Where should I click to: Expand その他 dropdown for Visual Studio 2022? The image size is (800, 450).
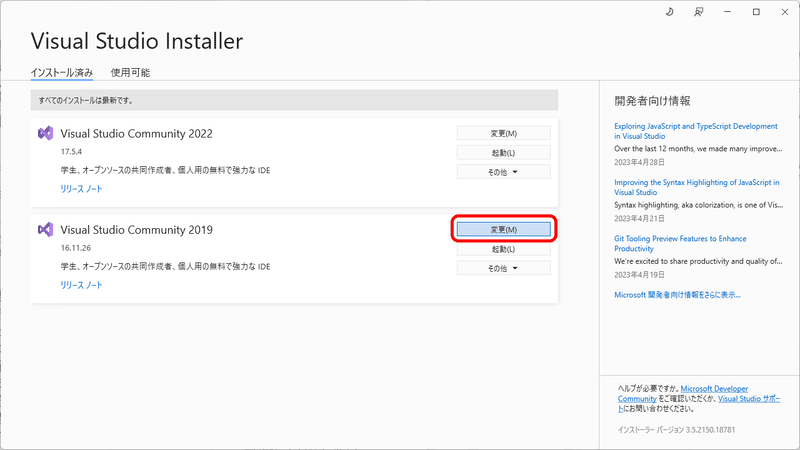504,172
